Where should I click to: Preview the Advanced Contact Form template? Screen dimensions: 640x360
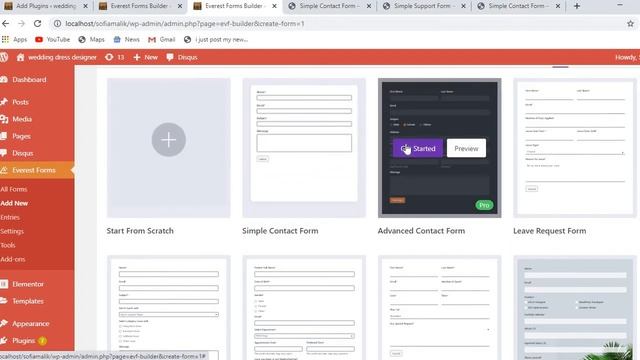click(x=466, y=148)
